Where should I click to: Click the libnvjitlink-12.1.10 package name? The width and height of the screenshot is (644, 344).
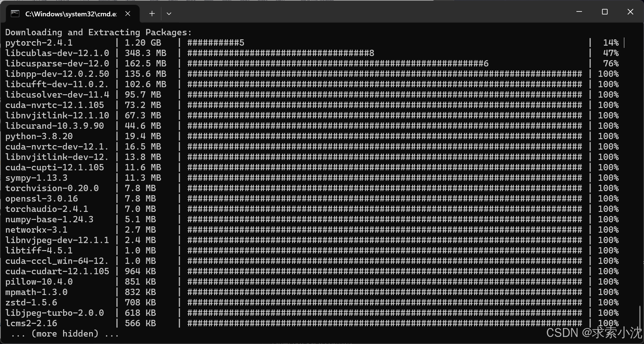(x=57, y=115)
